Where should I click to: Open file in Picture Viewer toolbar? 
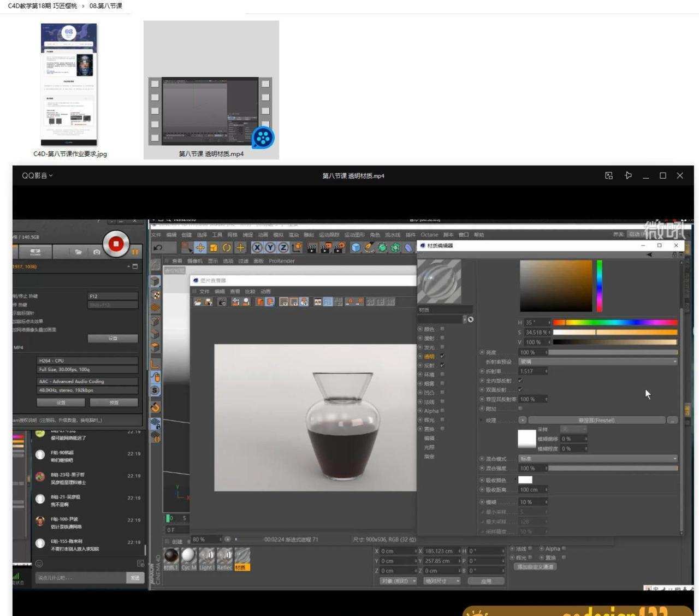pos(198,301)
